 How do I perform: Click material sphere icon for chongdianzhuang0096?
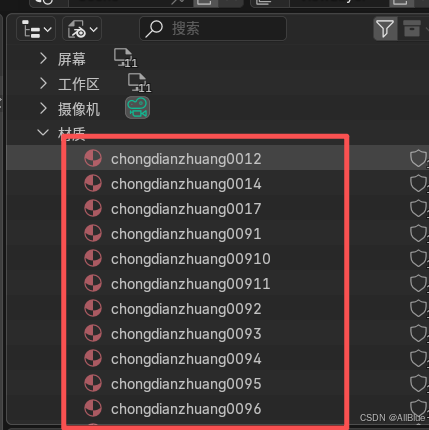pos(93,408)
